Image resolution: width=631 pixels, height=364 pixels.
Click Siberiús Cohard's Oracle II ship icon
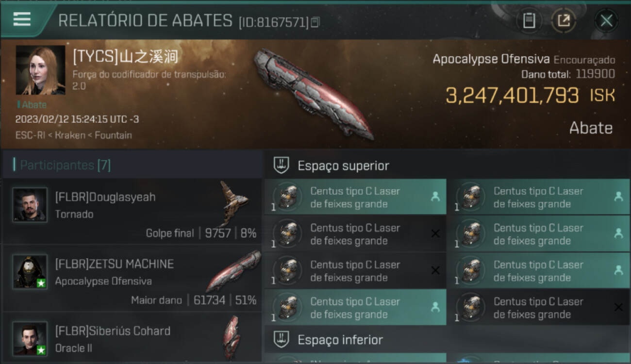click(x=232, y=337)
